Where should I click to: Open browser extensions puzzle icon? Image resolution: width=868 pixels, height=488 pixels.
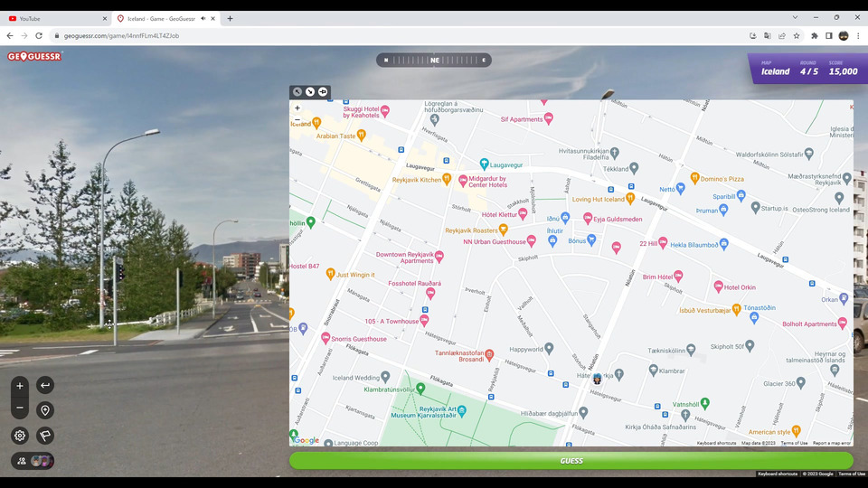point(815,35)
